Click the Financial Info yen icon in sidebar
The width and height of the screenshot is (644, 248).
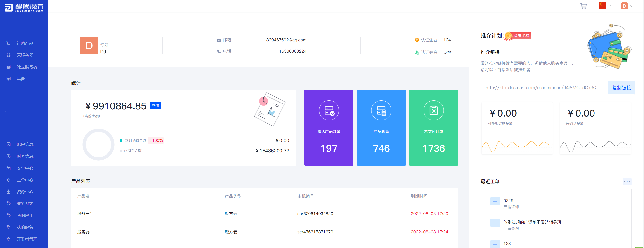[8, 156]
